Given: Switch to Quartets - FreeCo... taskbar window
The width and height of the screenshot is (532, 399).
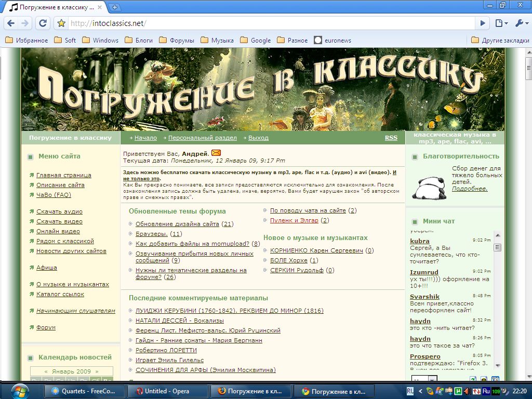Looking at the screenshot, I should tap(84, 391).
